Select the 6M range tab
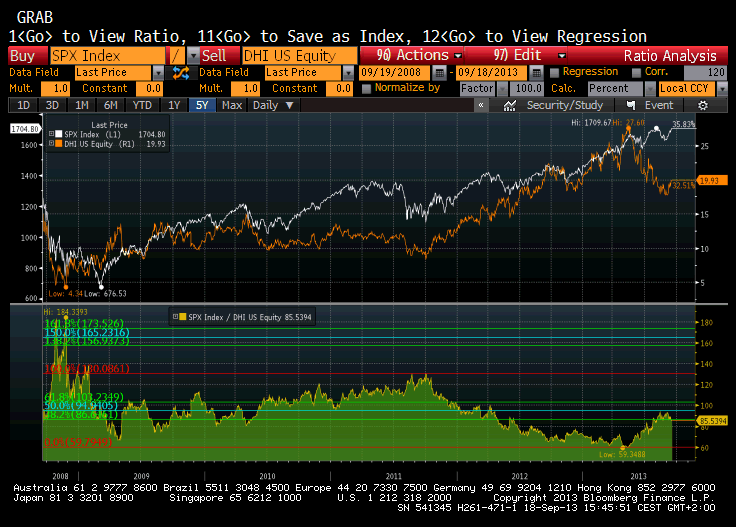Image resolution: width=736 pixels, height=527 pixels. click(111, 105)
